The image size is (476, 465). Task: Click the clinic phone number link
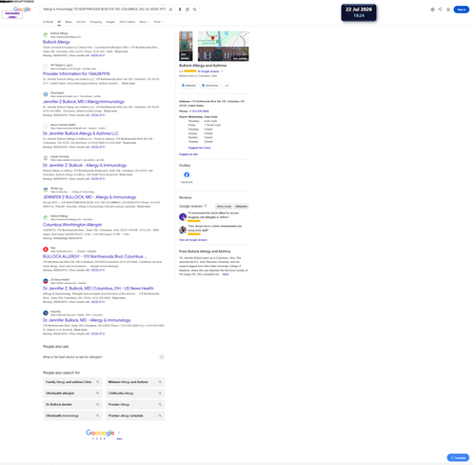[199, 111]
